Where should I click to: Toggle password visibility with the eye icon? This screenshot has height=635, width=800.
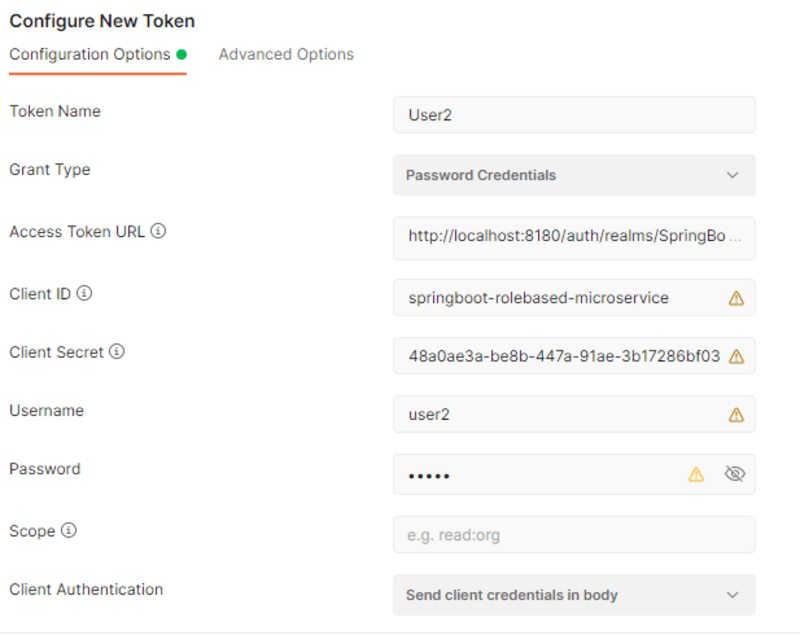click(x=734, y=474)
